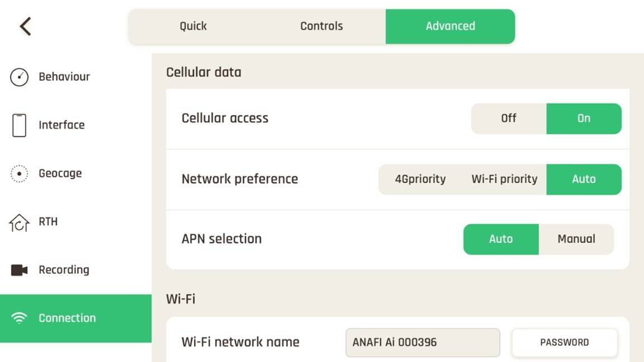
Task: Turn Cellular access Off
Action: (x=509, y=118)
